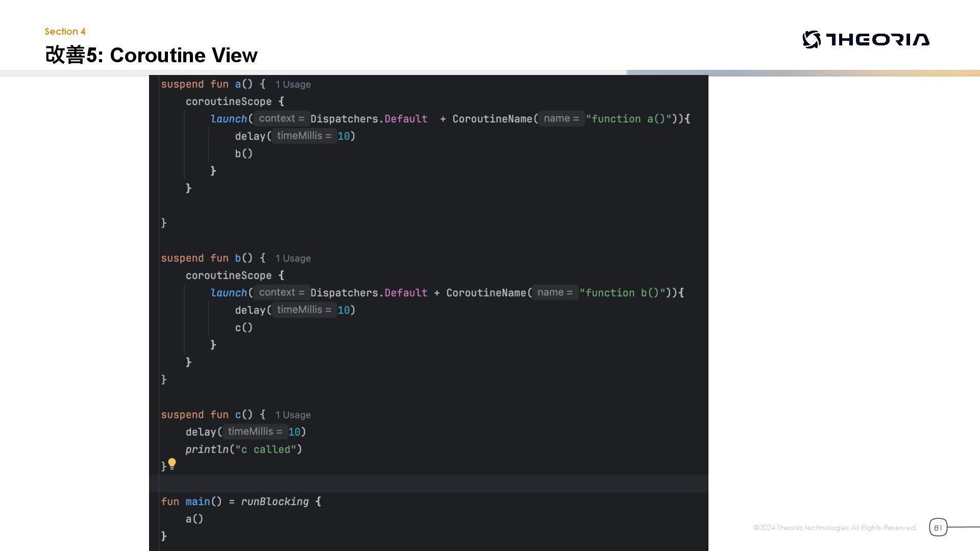980x551 pixels.
Task: Click 'timeMillis =' hint in function c's delay
Action: click(x=255, y=432)
